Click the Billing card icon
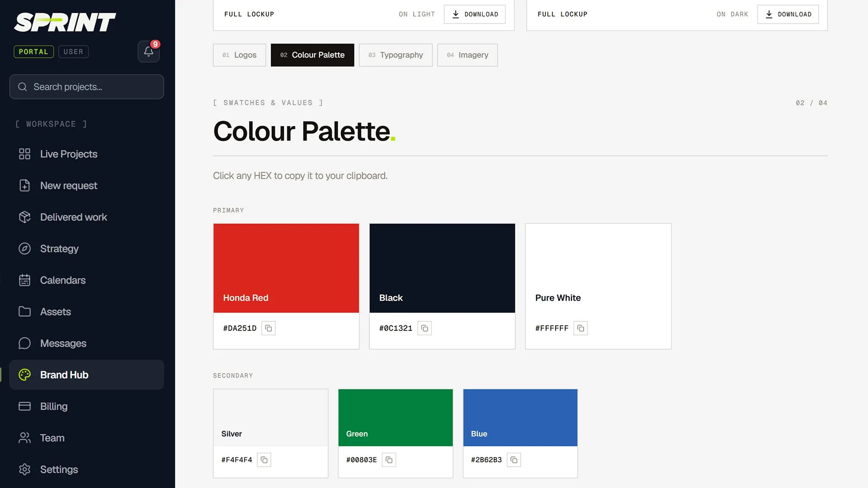The image size is (868, 488). pyautogui.click(x=24, y=406)
